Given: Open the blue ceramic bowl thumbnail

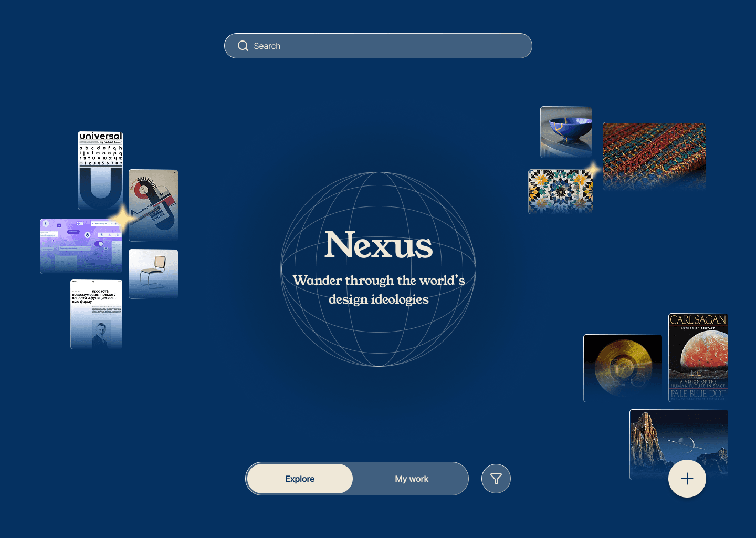Looking at the screenshot, I should click(x=566, y=132).
